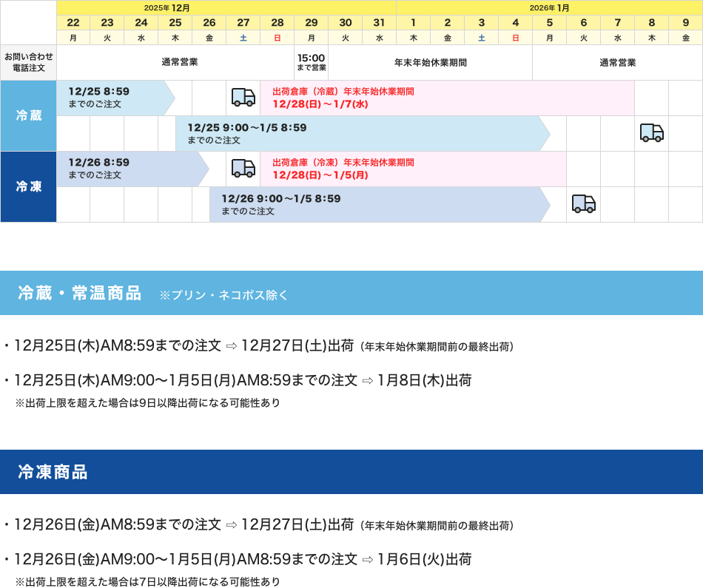Click the 12/26 9:00～1/5 8:59 order bar
The width and height of the screenshot is (703, 588).
tap(333, 203)
